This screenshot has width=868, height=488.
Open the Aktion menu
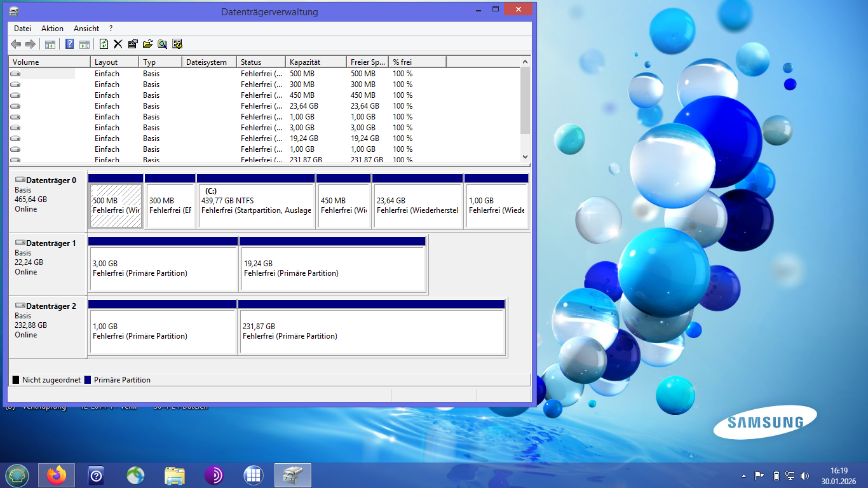pyautogui.click(x=52, y=29)
